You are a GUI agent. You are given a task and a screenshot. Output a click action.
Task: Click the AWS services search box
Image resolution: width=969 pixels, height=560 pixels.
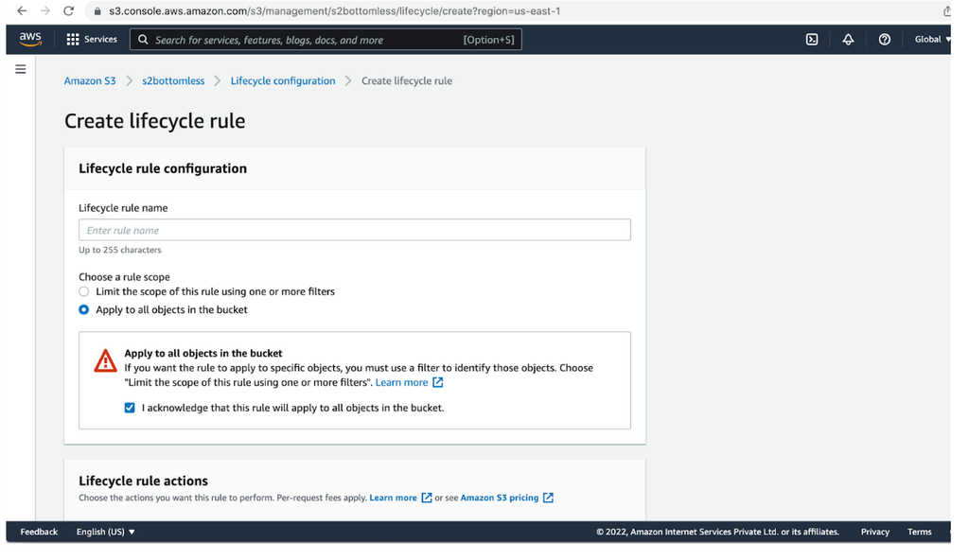326,40
